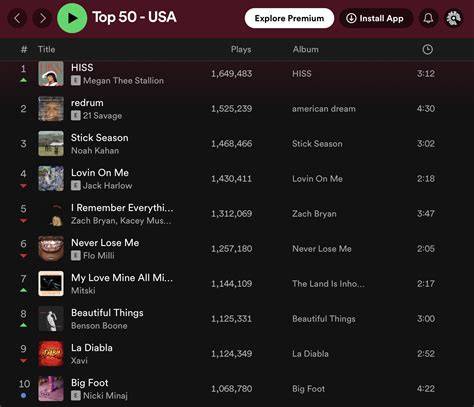Click the Explore Premium button
Viewport: 474px width, 407px height.
[289, 18]
